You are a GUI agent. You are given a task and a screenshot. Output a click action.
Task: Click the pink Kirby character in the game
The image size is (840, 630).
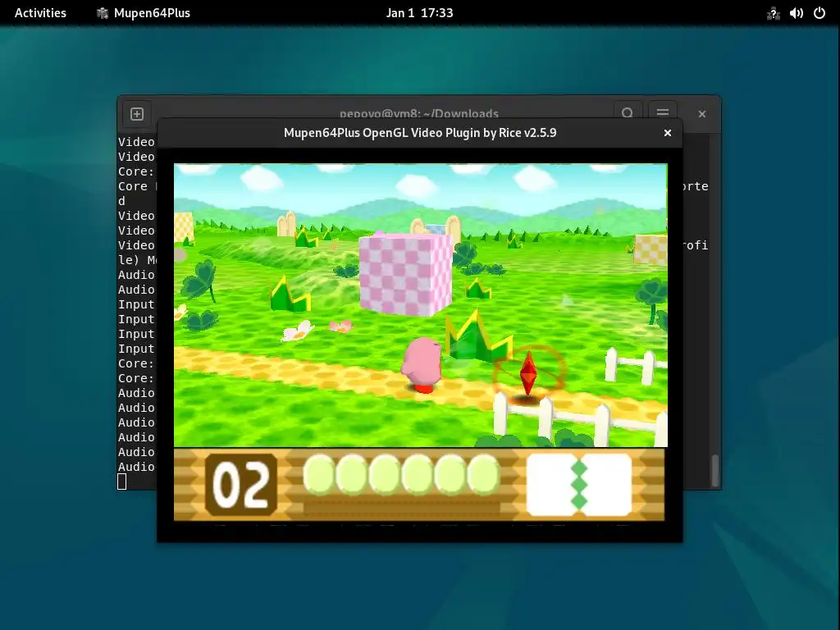tap(422, 365)
